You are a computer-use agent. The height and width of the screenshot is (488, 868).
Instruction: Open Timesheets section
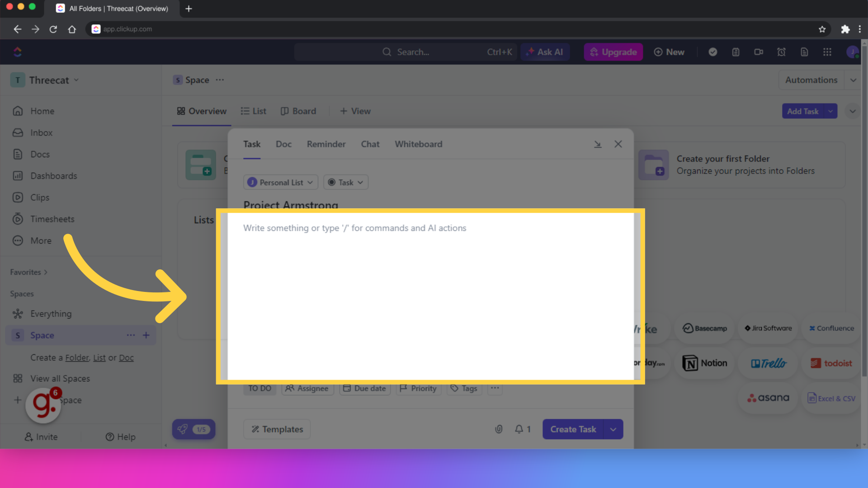coord(52,219)
